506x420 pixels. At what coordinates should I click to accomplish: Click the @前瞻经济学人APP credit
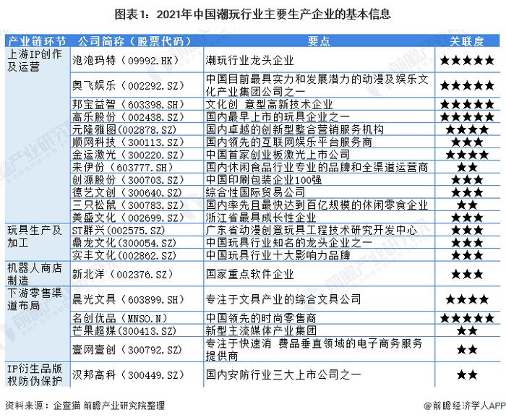pos(465,406)
